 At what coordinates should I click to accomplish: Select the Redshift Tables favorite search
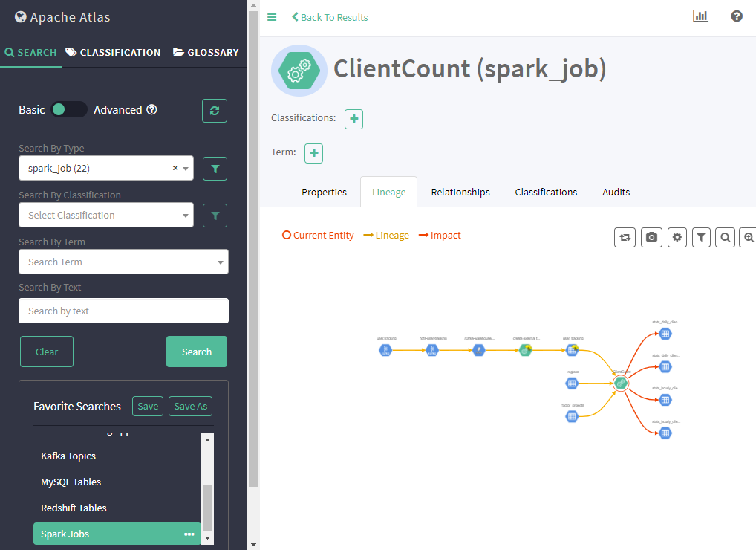[x=117, y=508]
